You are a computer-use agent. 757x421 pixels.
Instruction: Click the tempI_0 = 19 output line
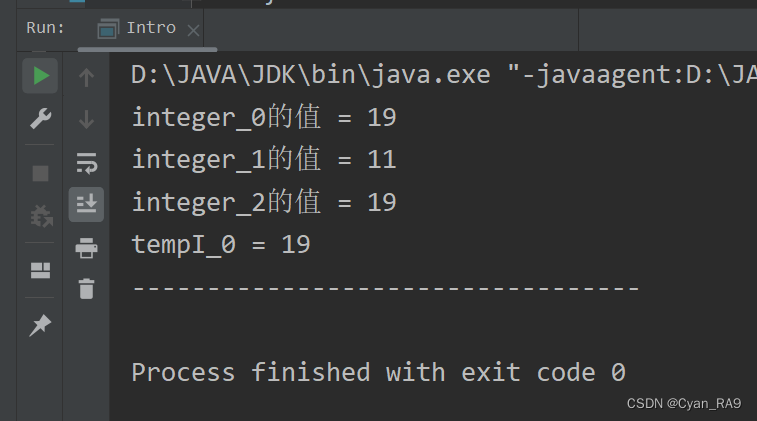click(x=221, y=244)
